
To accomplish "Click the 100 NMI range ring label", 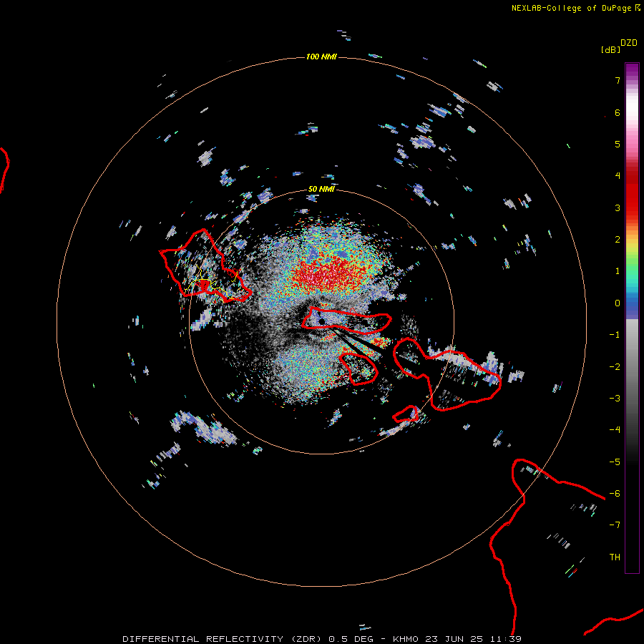I will [321, 57].
